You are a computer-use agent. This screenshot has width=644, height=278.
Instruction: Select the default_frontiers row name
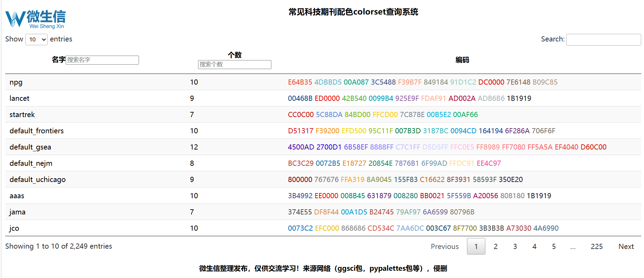pyautogui.click(x=37, y=131)
